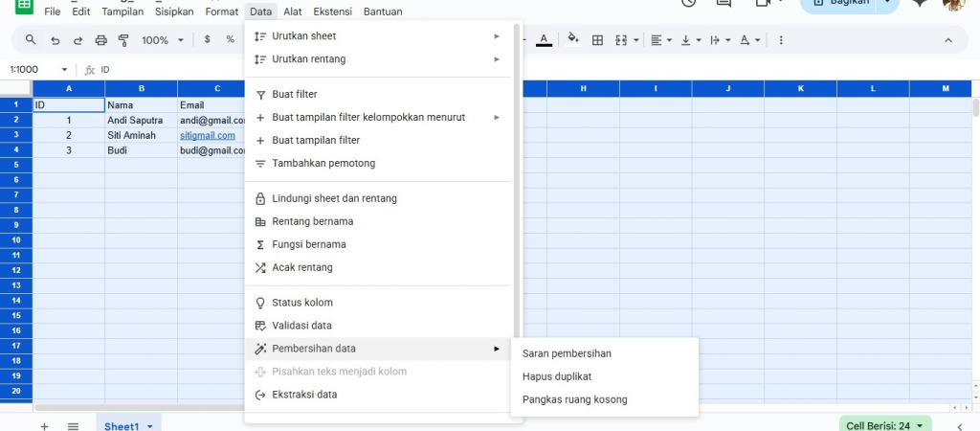Click the undo arrow icon
980x431 pixels.
pyautogui.click(x=55, y=40)
